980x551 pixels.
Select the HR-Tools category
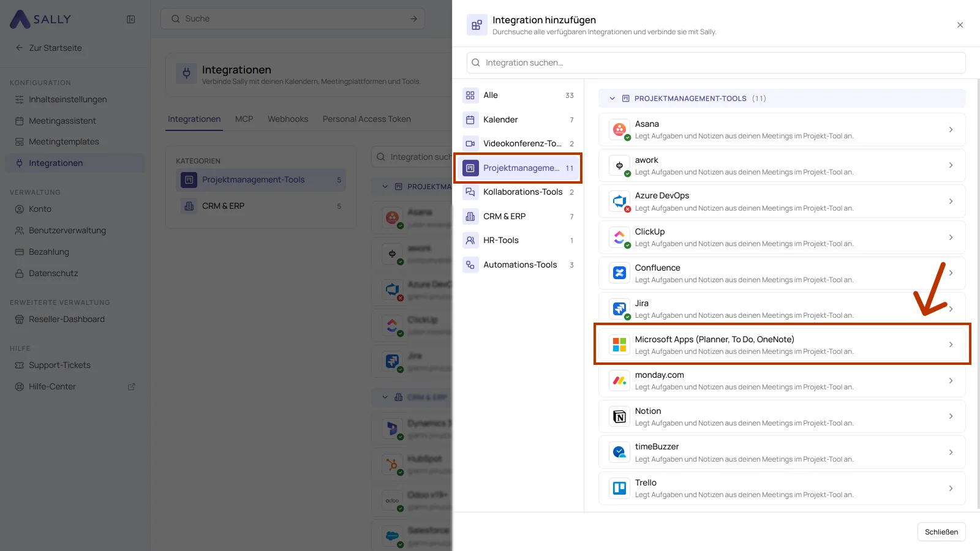tap(518, 240)
